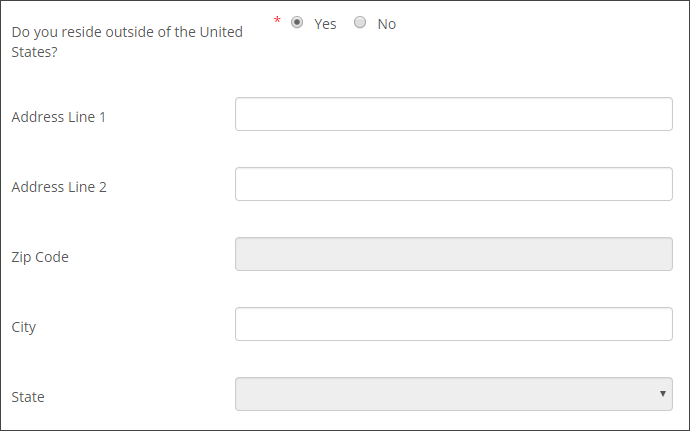The width and height of the screenshot is (690, 431).
Task: Click the red required asterisk marker
Action: tap(277, 21)
